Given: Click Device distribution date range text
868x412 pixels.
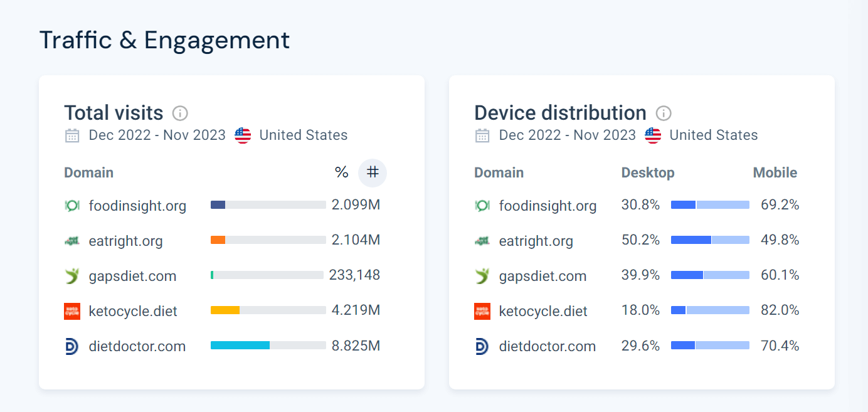Looking at the screenshot, I should (x=568, y=135).
